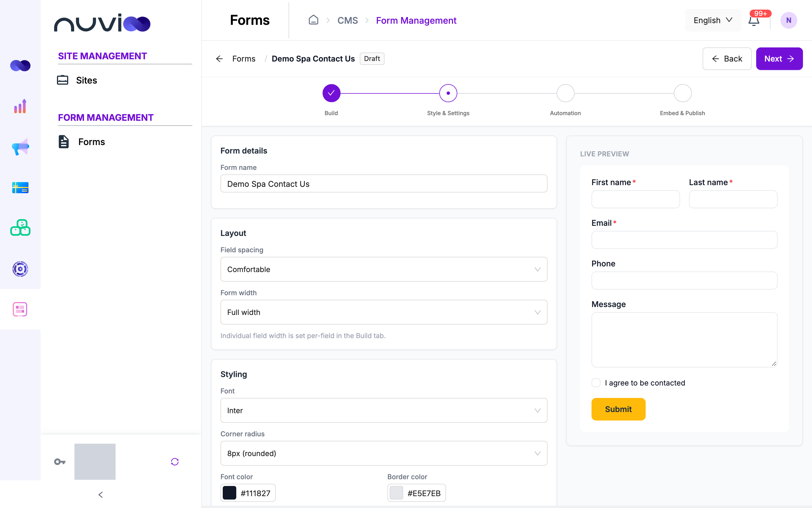Click the Submit preview button
The height and width of the screenshot is (508, 812).
click(618, 409)
